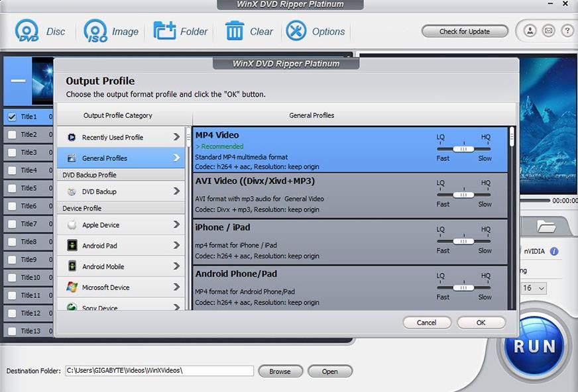Click the General Profiles category icon
Screen dimensions: 578x392
(72, 158)
